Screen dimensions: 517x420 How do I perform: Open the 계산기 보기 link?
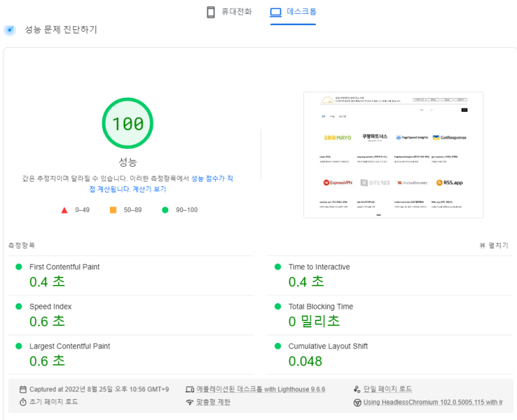pos(150,189)
